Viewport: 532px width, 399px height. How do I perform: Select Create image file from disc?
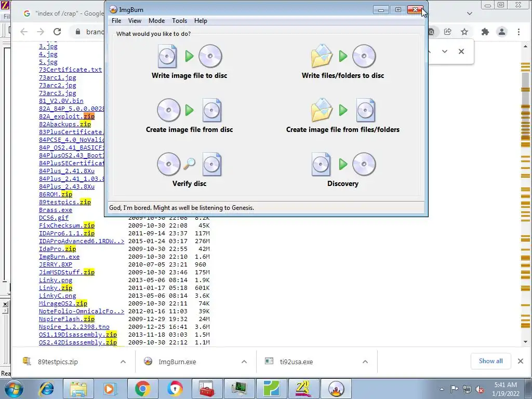pyautogui.click(x=189, y=116)
